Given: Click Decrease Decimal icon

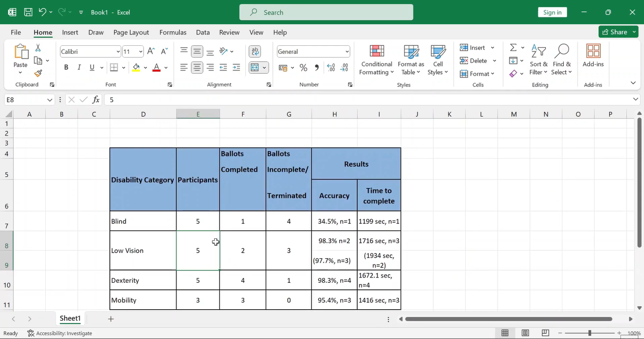Looking at the screenshot, I should pos(344,68).
